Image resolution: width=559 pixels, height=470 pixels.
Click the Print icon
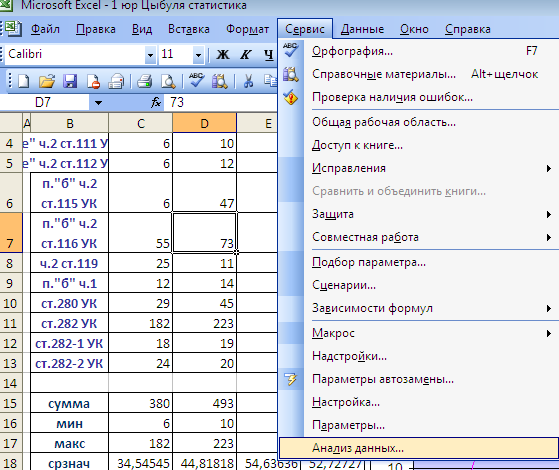click(x=145, y=82)
